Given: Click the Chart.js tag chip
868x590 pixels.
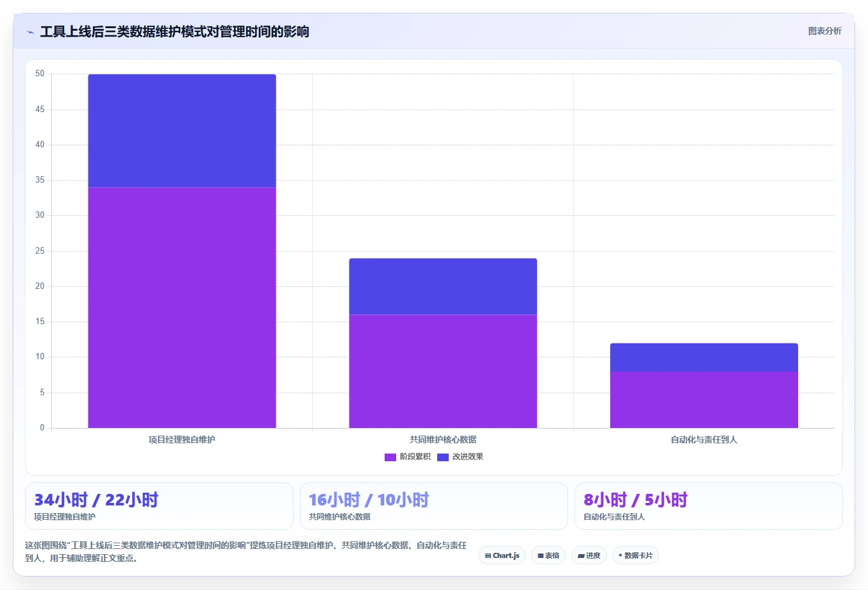Looking at the screenshot, I should point(502,555).
